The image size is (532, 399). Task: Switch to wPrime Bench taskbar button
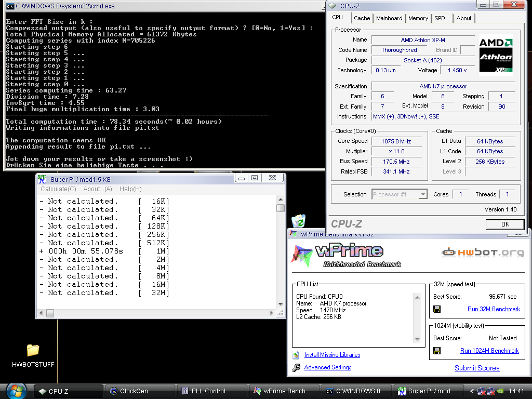pyautogui.click(x=284, y=391)
